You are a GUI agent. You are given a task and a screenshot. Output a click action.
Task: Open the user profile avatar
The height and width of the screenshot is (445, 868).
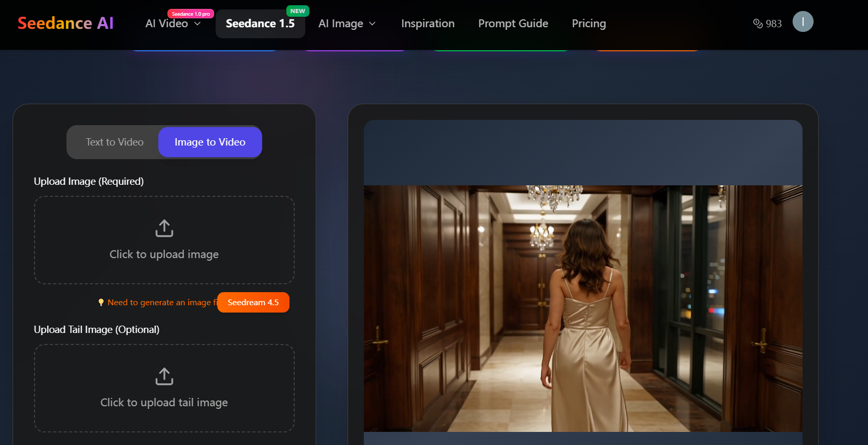[x=803, y=22]
